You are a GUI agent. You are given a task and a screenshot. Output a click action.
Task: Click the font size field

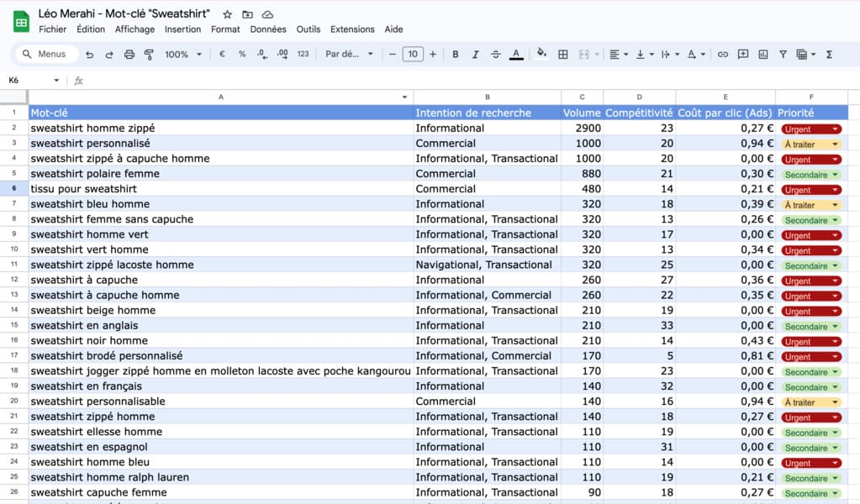click(413, 55)
